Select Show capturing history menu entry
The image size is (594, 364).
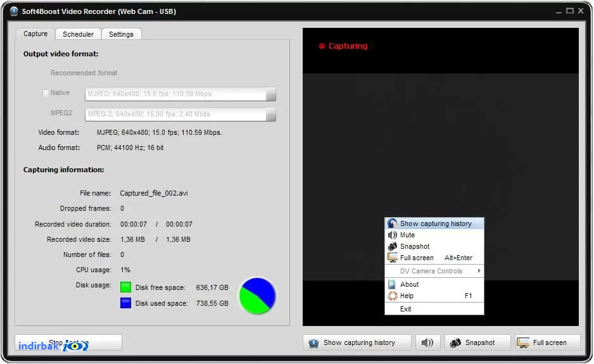click(x=434, y=224)
